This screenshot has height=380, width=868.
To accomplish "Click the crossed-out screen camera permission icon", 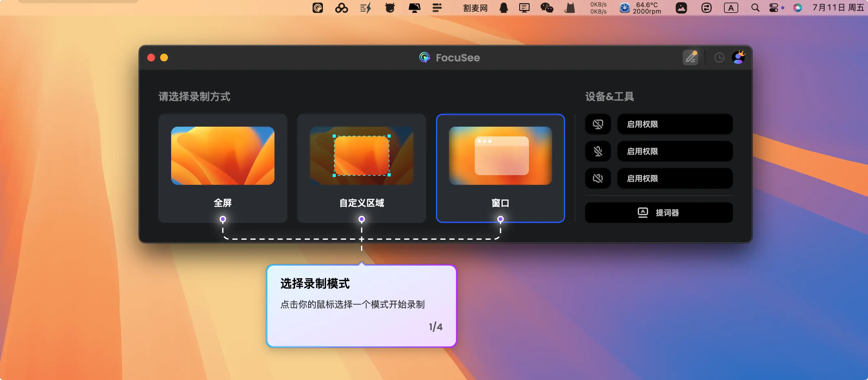I will [x=598, y=124].
